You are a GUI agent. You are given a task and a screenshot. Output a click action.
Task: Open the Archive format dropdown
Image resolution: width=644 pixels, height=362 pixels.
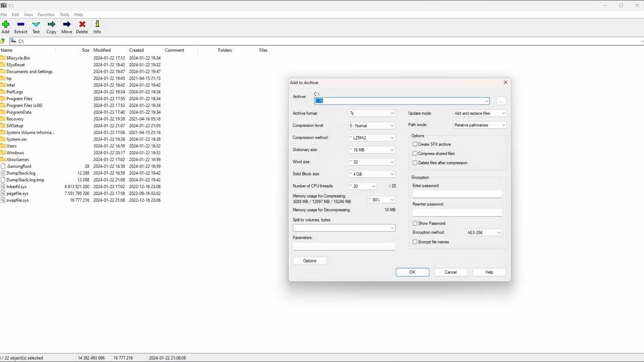click(x=372, y=113)
